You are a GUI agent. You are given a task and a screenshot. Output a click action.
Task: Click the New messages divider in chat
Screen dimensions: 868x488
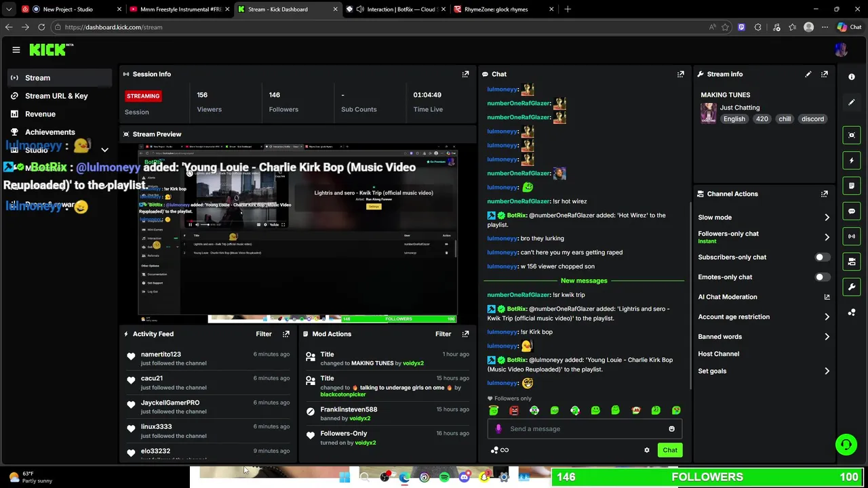click(x=584, y=281)
